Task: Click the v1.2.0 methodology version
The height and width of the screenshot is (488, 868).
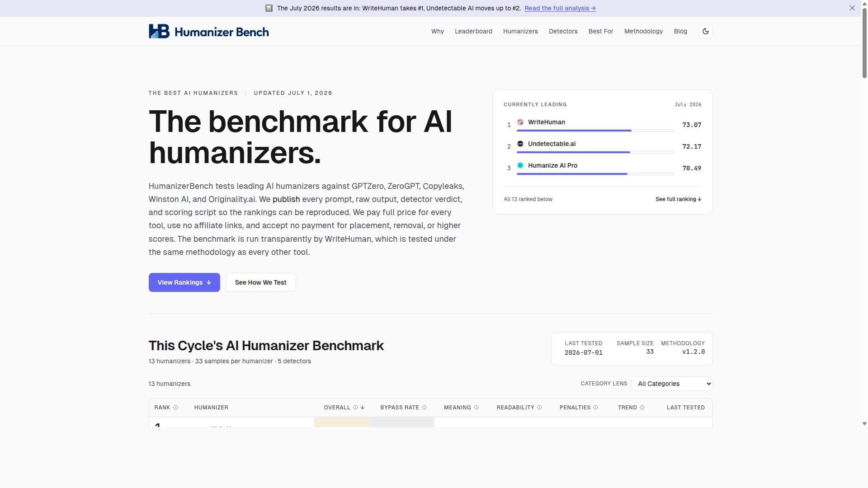Action: point(693,352)
